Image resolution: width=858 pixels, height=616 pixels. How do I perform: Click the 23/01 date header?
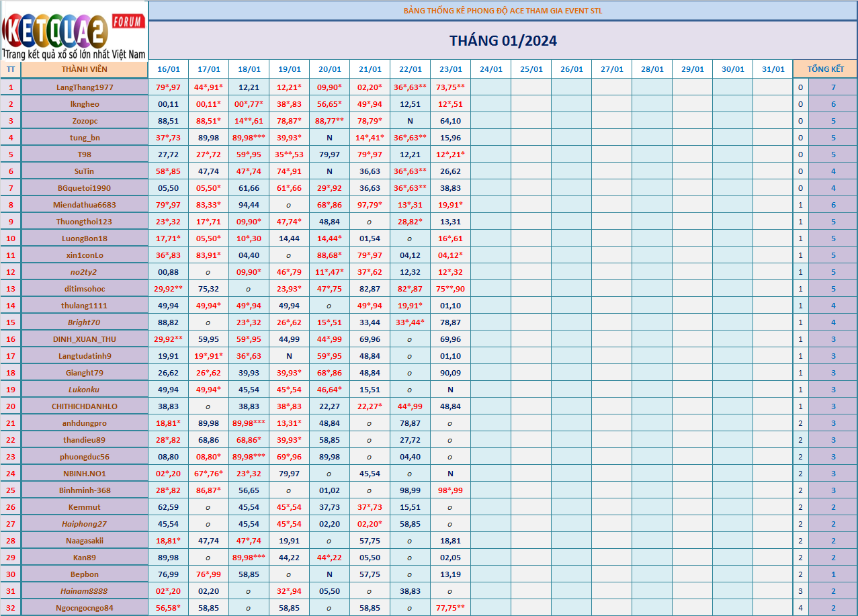click(x=450, y=69)
